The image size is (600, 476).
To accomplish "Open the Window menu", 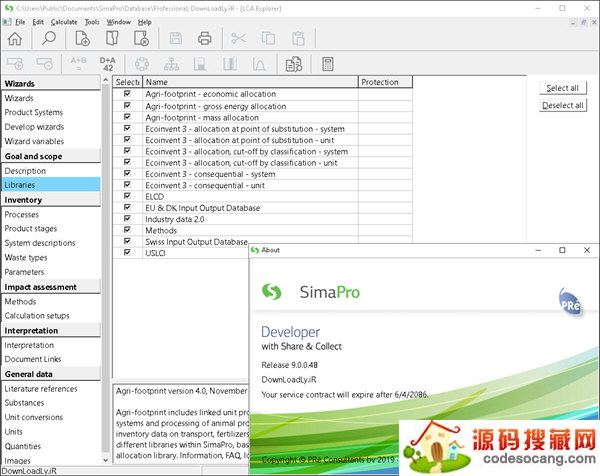I will 119,22.
